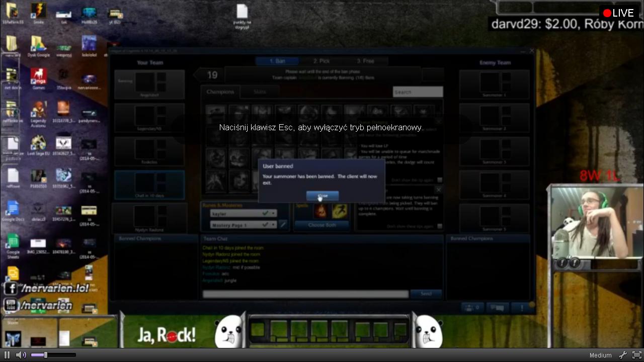Click the Choose Both spells button
644x362 pixels.
(322, 225)
